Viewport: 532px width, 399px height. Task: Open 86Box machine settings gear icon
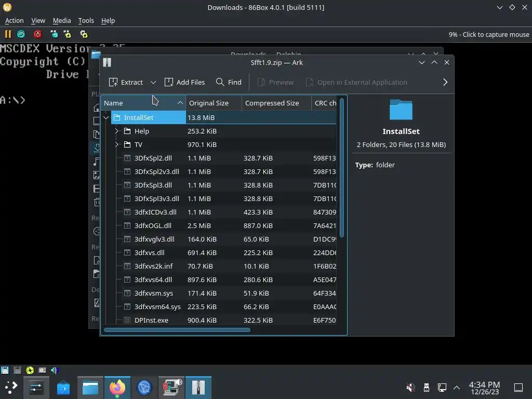click(84, 34)
